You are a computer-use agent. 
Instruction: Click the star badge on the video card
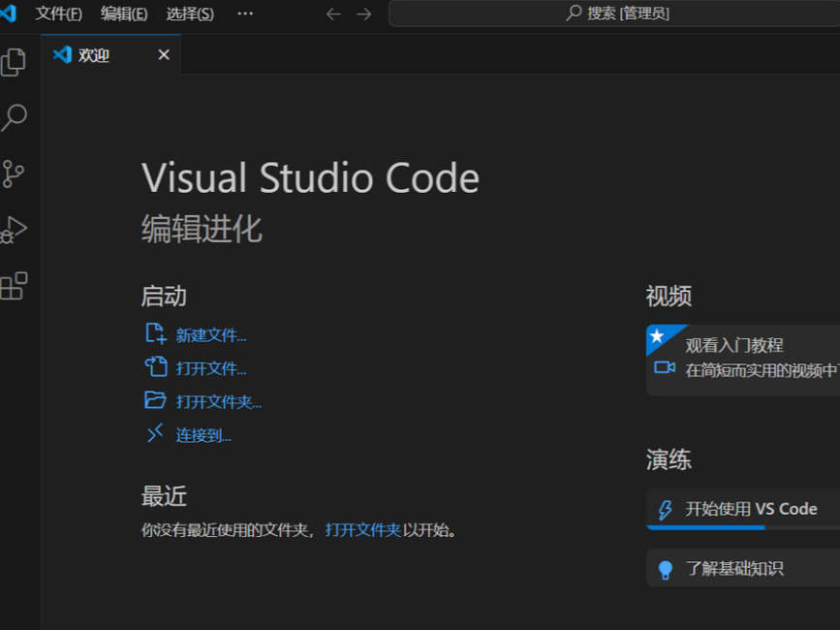point(657,336)
